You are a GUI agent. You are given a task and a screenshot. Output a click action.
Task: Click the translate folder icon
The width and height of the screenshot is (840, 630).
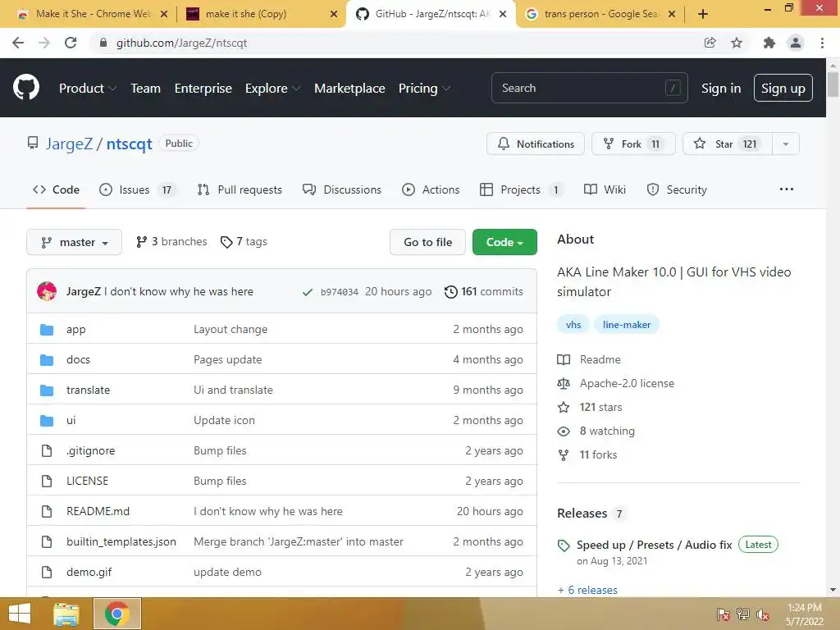[x=47, y=390]
